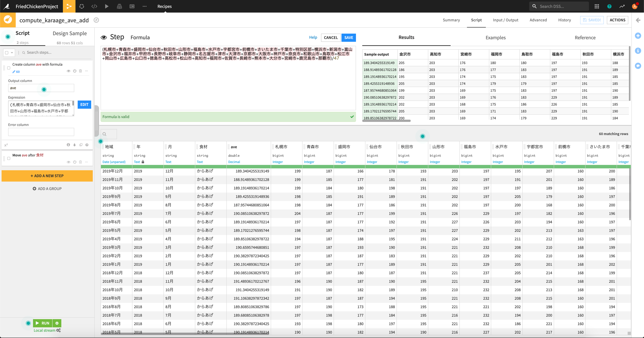
Task: Delete the 'Create column ave' step
Action: [x=80, y=71]
